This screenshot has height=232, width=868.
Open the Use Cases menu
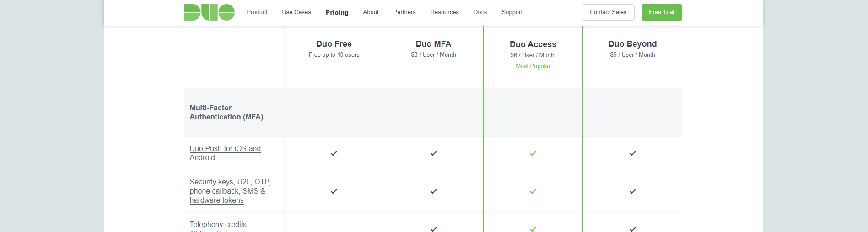pyautogui.click(x=296, y=12)
